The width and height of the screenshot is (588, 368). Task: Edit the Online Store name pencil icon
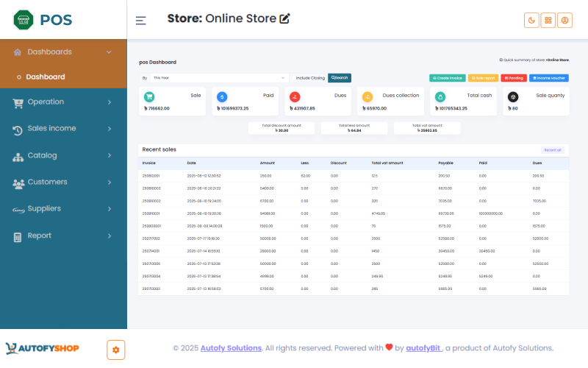point(284,18)
